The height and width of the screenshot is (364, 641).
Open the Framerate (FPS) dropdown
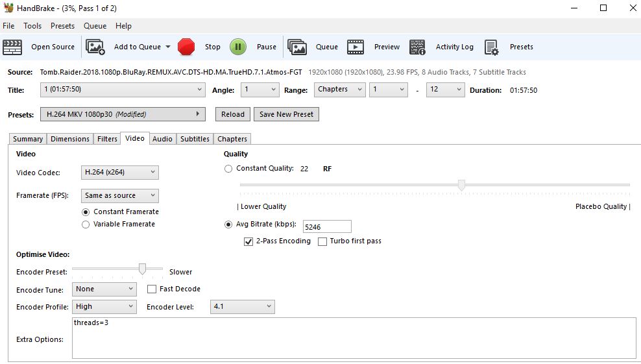pos(120,195)
